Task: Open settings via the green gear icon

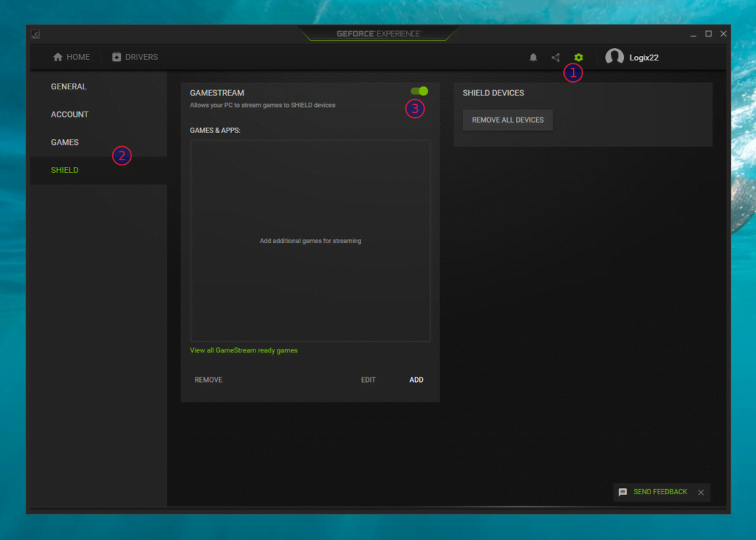Action: pos(579,58)
